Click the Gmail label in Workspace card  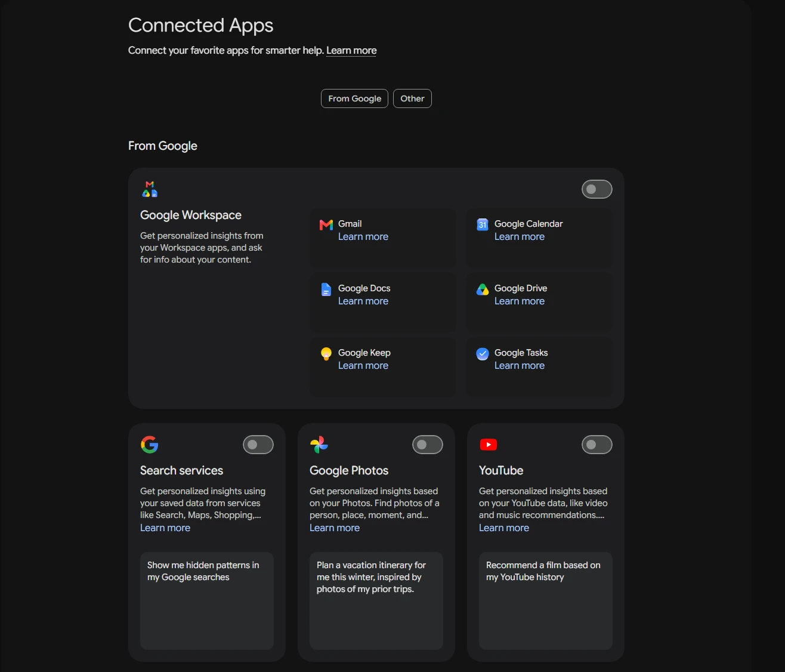click(350, 224)
